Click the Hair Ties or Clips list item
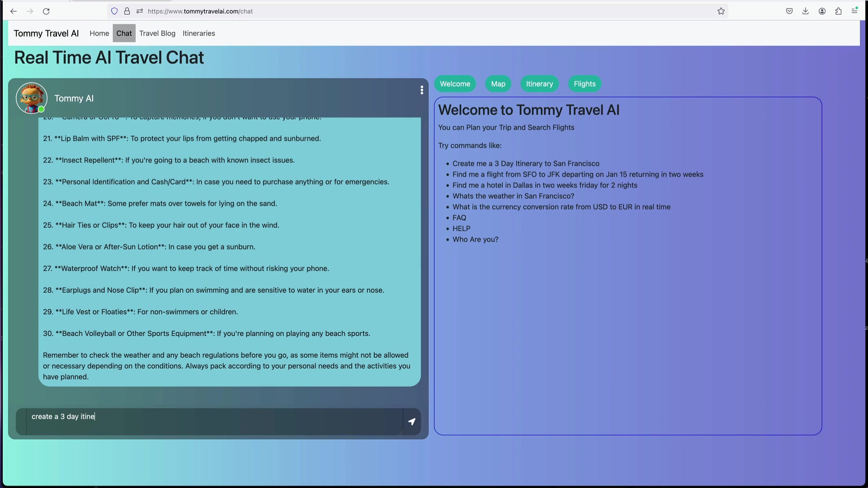This screenshot has height=488, width=868. [161, 225]
